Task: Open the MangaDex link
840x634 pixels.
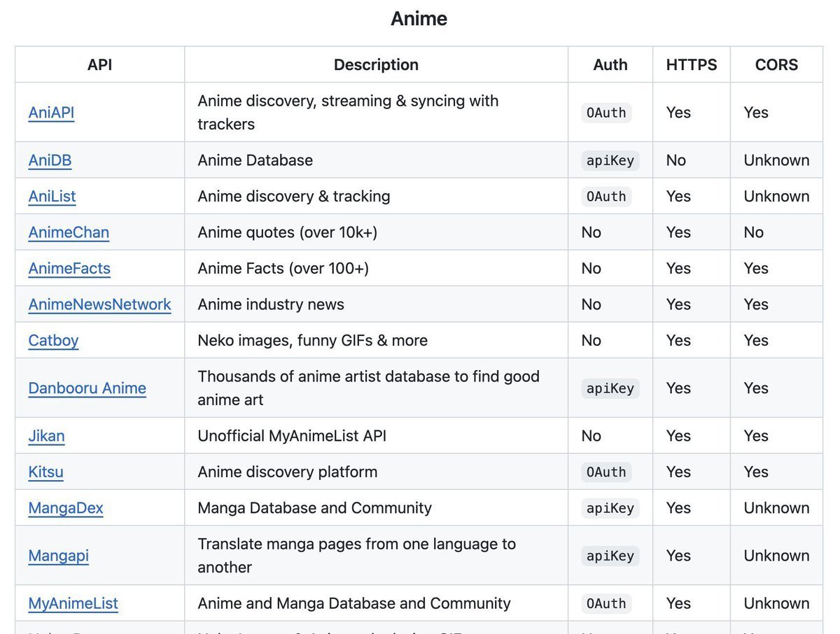Action: click(x=66, y=508)
